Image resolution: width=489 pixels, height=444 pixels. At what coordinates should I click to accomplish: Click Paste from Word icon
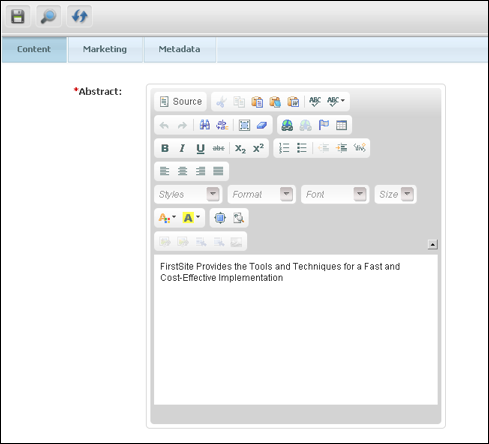click(x=293, y=102)
